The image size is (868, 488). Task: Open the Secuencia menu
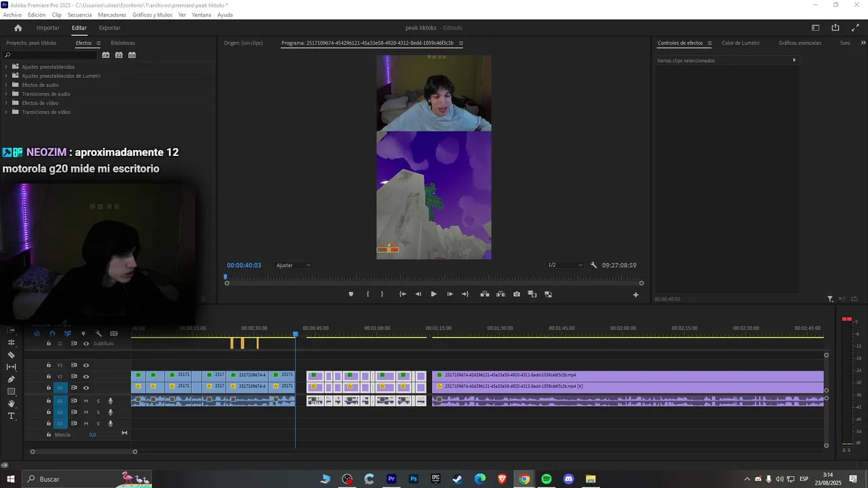[79, 15]
